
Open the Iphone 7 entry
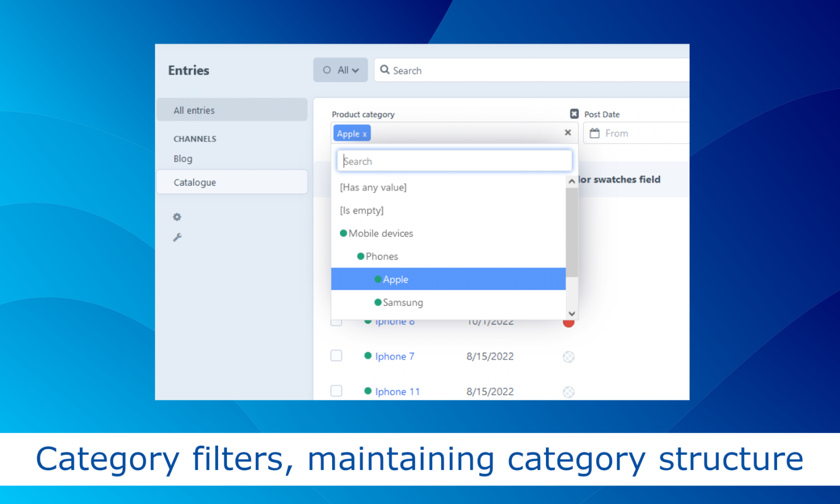[x=394, y=356]
